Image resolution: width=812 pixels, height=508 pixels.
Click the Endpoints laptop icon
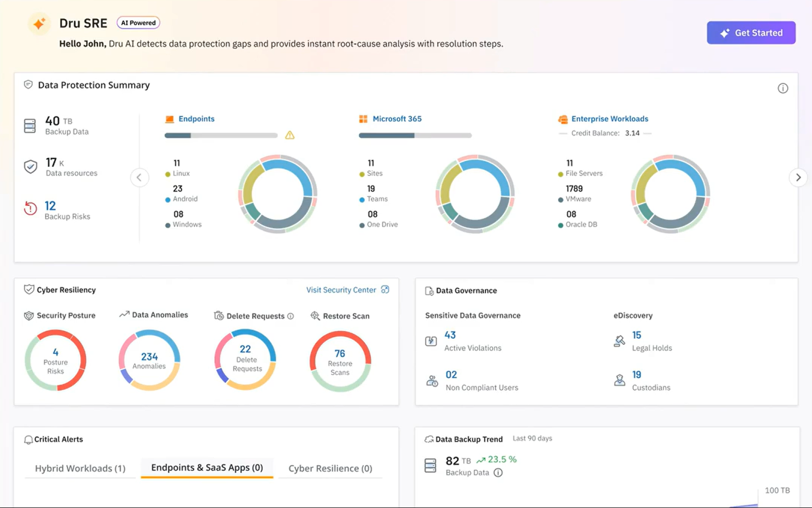coord(169,119)
